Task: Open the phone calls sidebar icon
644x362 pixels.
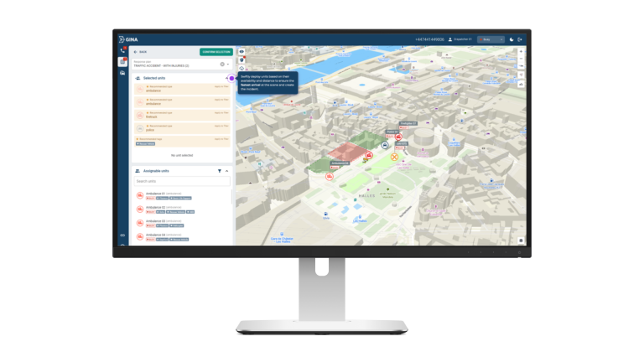Action: (x=122, y=50)
